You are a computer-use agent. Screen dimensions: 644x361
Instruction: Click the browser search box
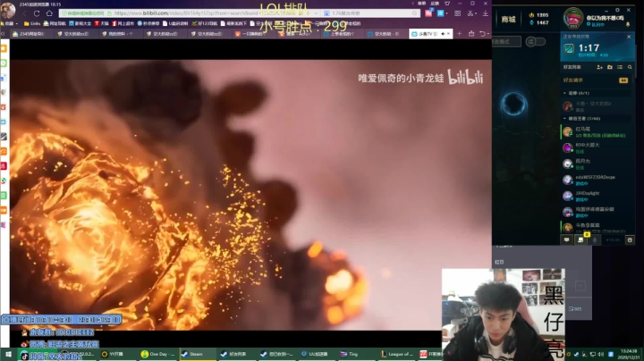(371, 13)
